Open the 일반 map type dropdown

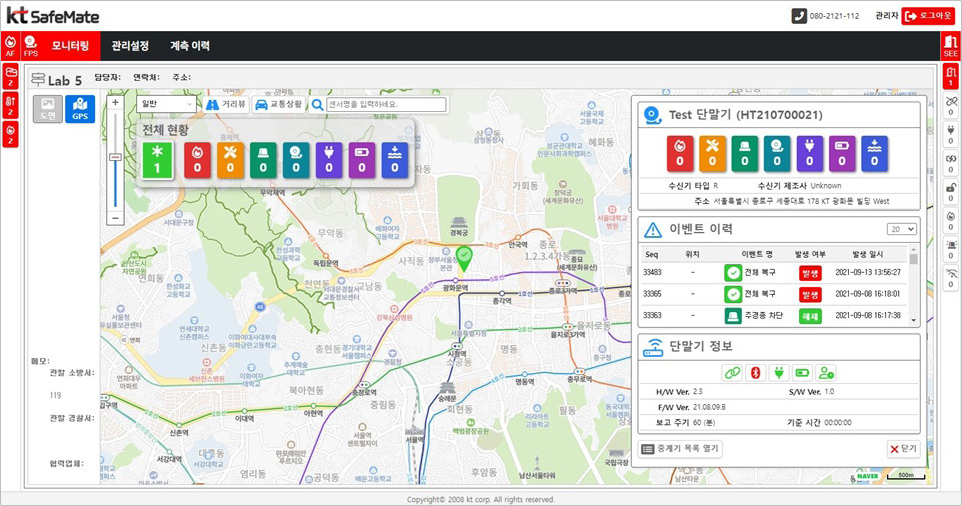(x=166, y=104)
